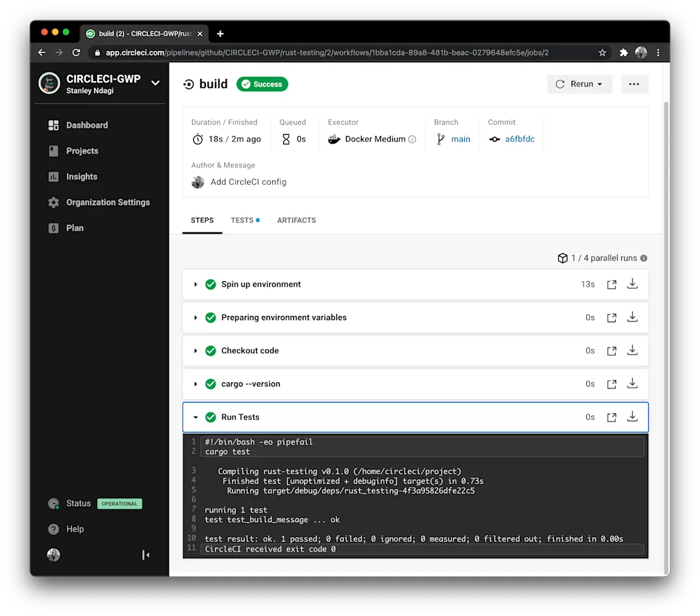The image size is (700, 616).
Task: Select the STEPS tab
Action: (202, 220)
